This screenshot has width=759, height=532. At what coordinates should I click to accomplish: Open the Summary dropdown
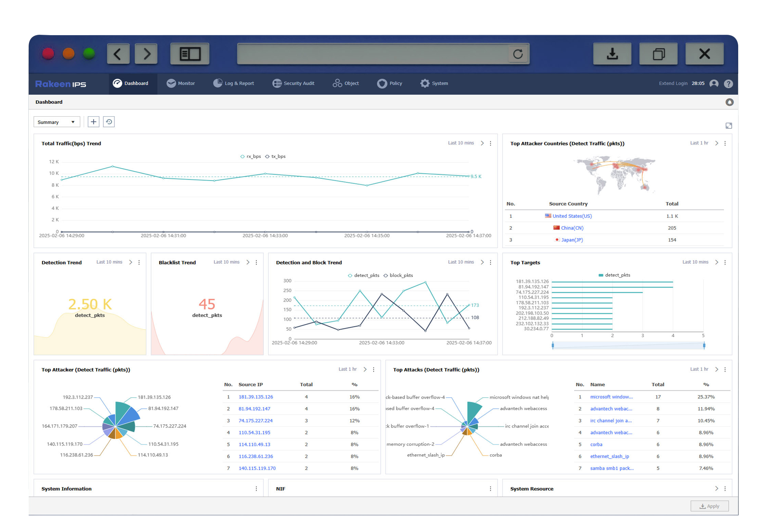click(x=57, y=122)
